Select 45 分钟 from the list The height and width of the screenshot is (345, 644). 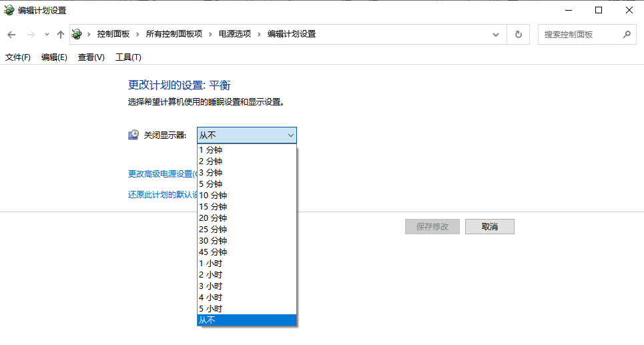point(246,252)
